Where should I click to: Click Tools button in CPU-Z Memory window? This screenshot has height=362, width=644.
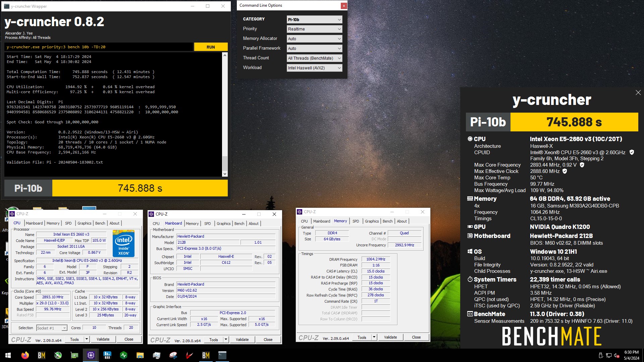coord(362,337)
